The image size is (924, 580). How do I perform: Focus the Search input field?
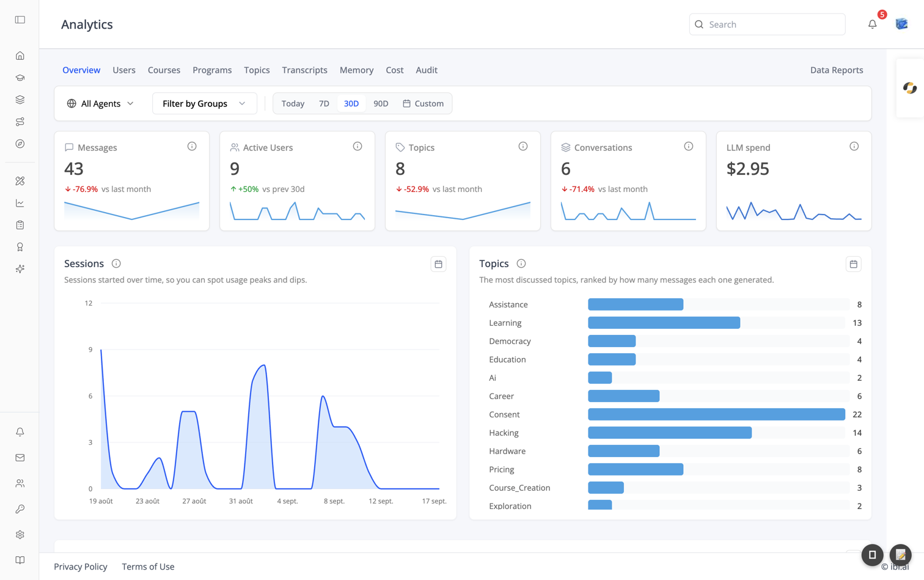coord(767,24)
